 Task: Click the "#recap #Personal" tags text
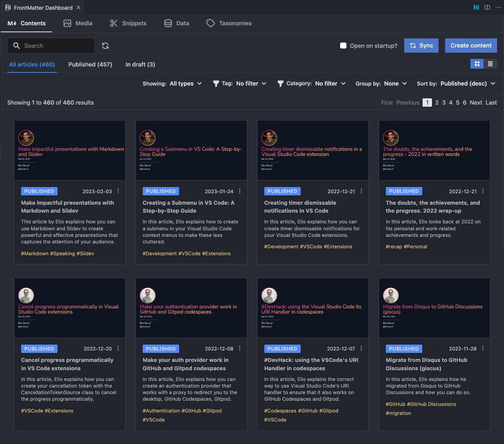pos(407,247)
